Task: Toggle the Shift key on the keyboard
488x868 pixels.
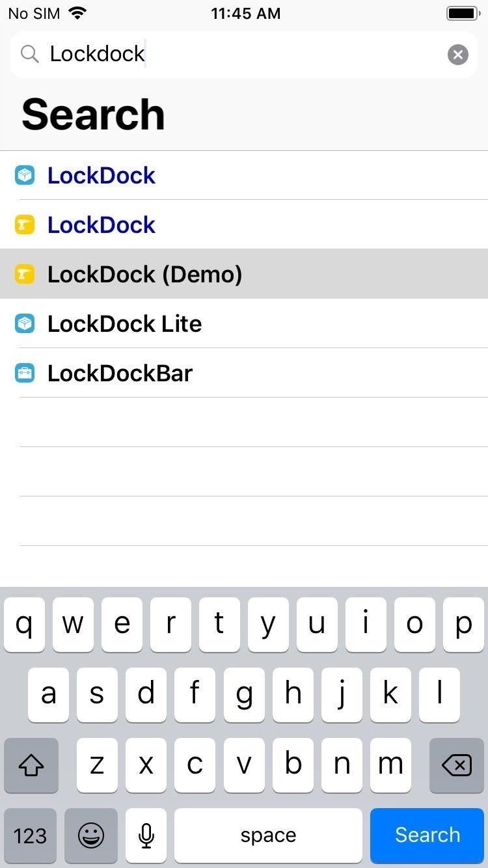Action: (31, 765)
